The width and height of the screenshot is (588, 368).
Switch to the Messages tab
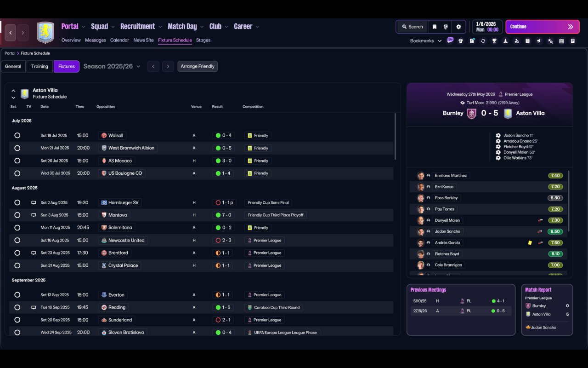pyautogui.click(x=96, y=40)
